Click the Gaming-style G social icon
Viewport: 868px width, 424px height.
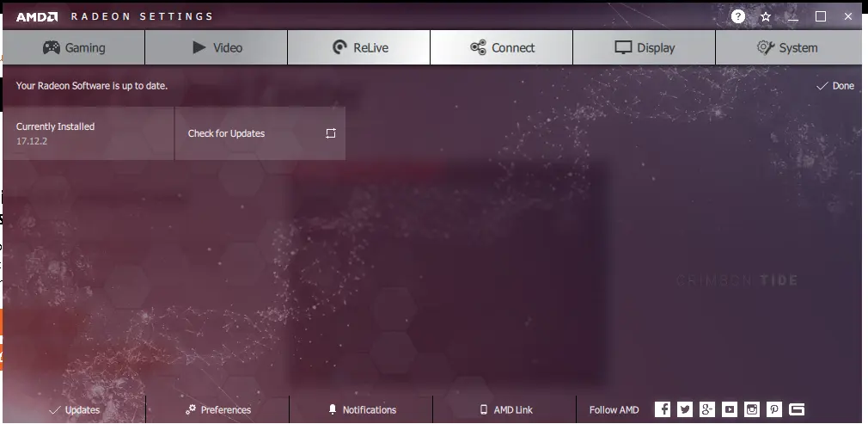coord(797,409)
